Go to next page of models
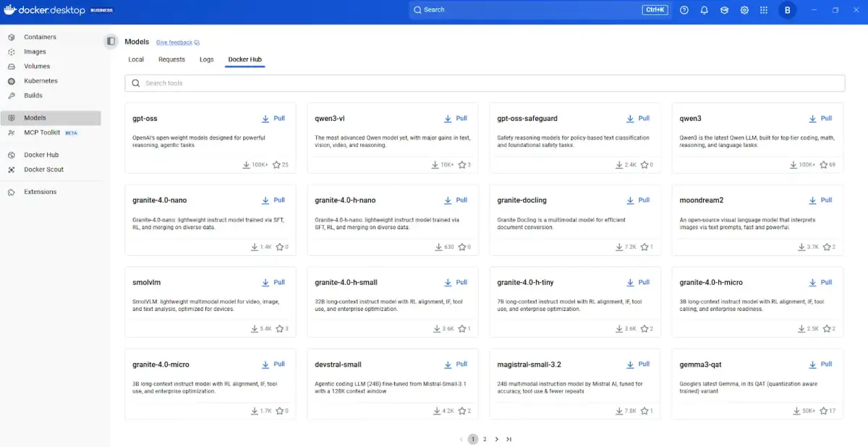This screenshot has width=868, height=447. click(x=496, y=439)
